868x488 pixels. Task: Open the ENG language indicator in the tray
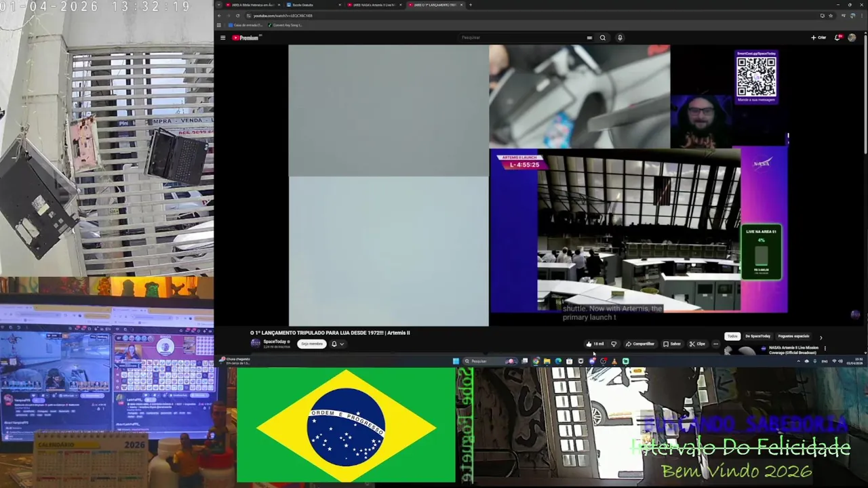pos(825,361)
